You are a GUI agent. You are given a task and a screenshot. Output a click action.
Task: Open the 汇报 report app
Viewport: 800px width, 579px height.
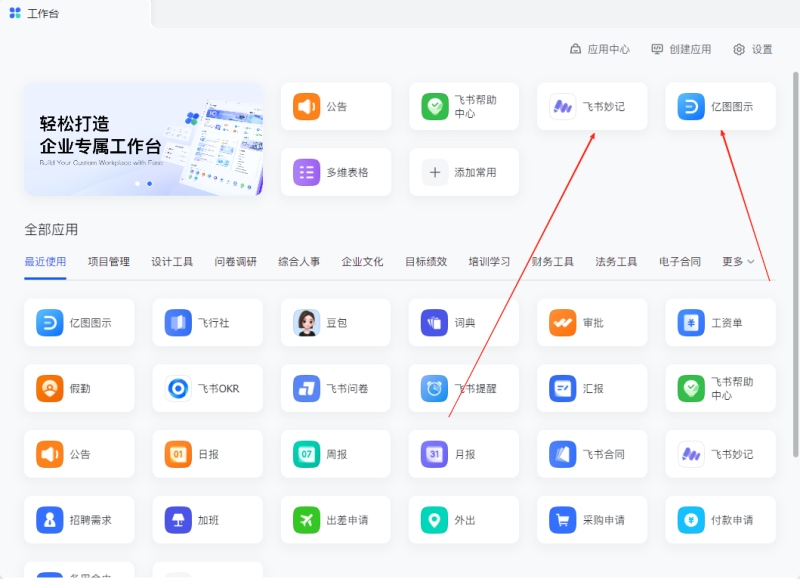click(591, 388)
